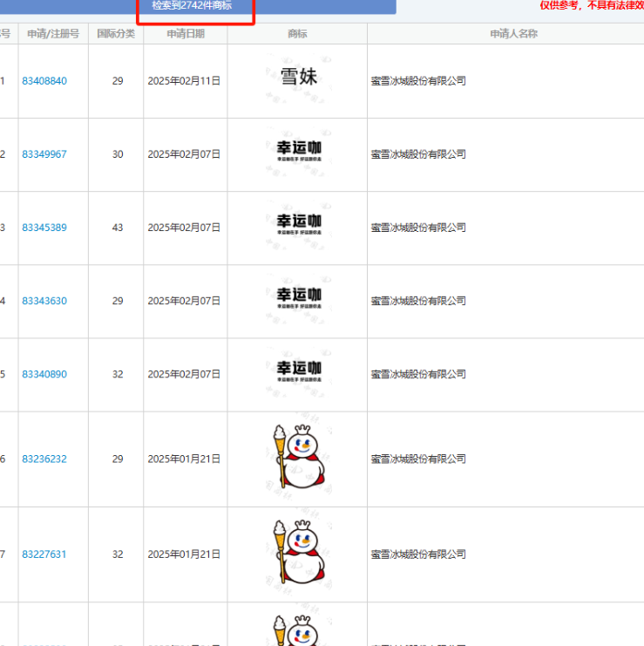Select date 2025年01月21日 in row 83236232
Image resolution: width=644 pixels, height=646 pixels.
[x=184, y=459]
